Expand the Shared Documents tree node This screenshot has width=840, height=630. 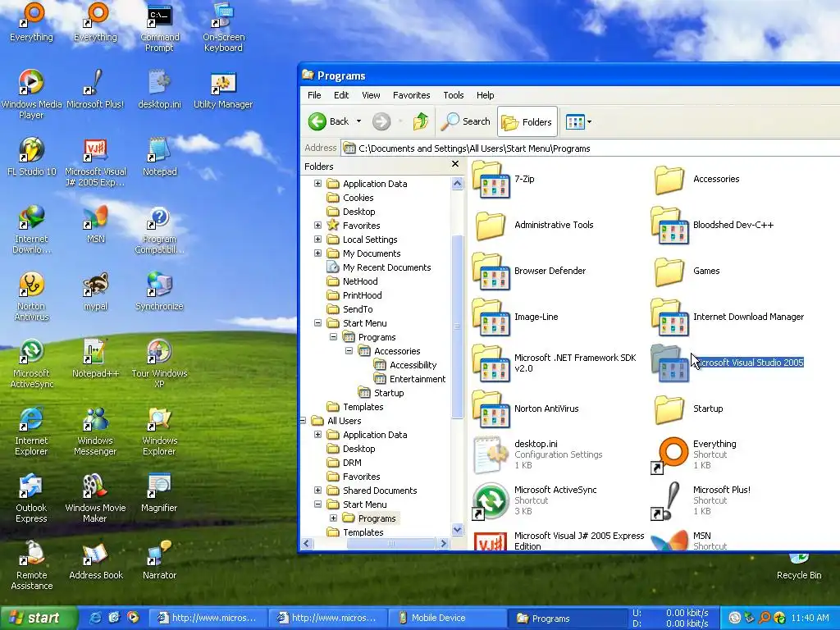coord(317,491)
